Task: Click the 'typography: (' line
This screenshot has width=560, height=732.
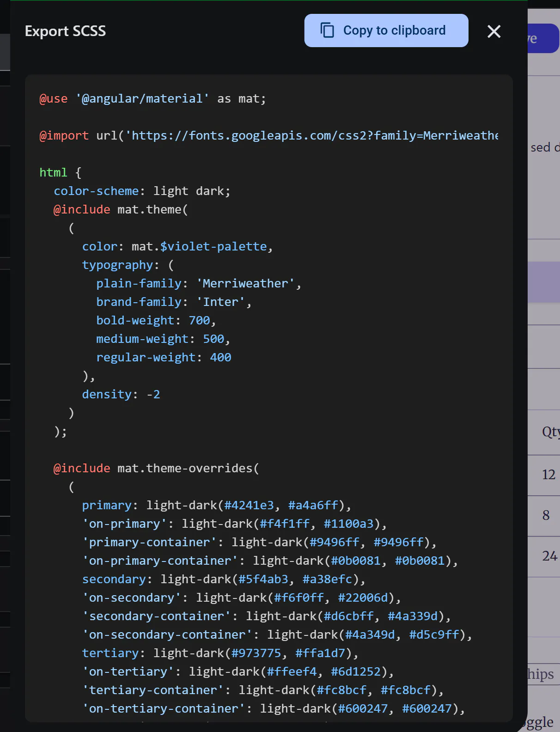Action: click(128, 265)
